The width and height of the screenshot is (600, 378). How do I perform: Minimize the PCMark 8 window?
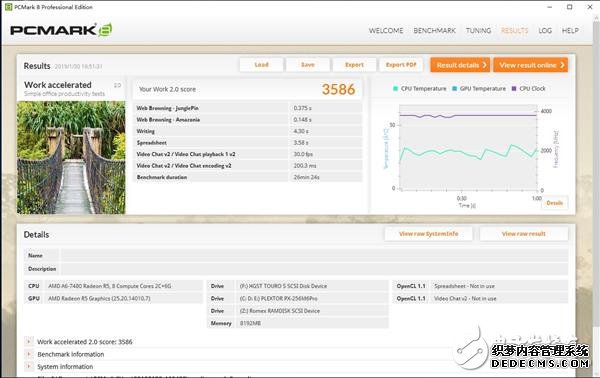(549, 7)
